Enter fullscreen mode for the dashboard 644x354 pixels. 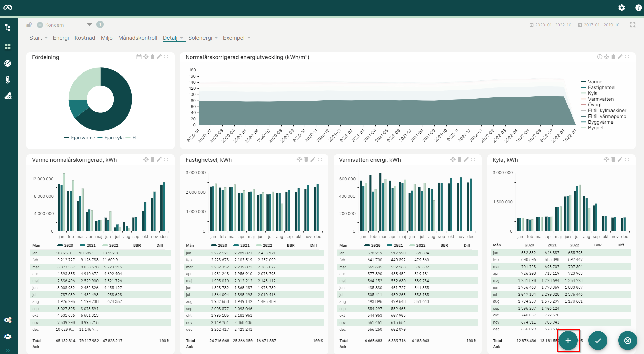(x=632, y=25)
